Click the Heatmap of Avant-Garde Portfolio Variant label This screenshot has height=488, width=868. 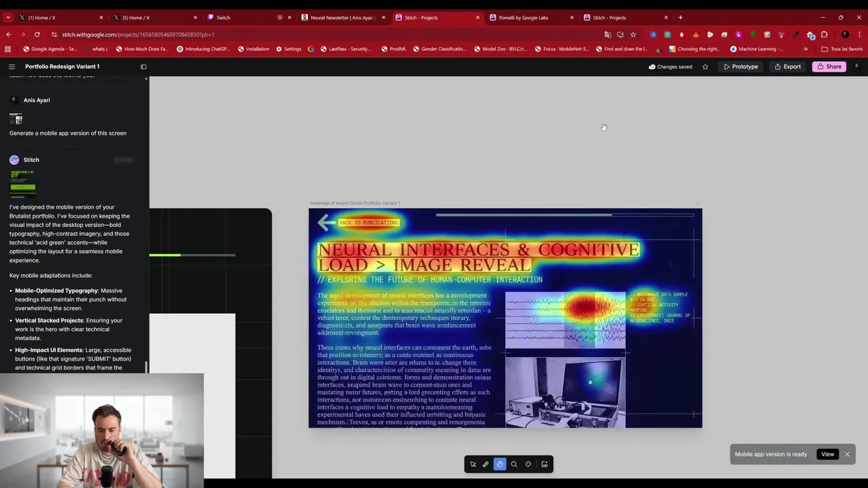[x=355, y=203]
